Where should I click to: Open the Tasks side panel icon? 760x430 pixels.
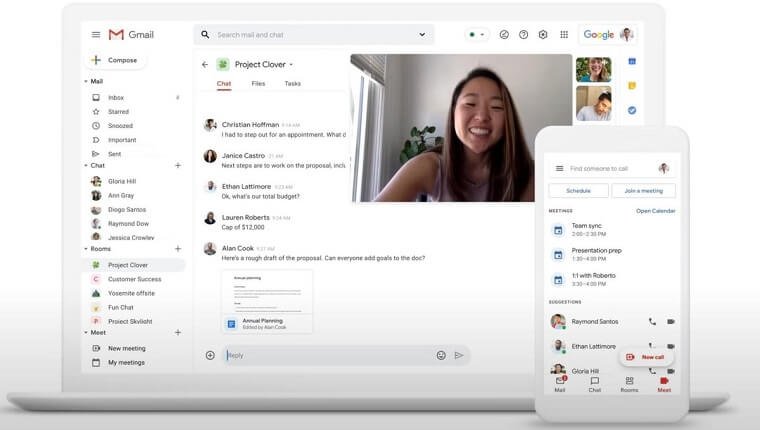pos(632,110)
